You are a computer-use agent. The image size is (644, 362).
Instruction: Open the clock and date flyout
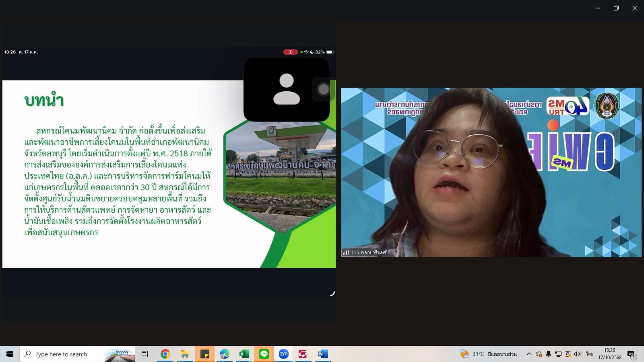(609, 354)
